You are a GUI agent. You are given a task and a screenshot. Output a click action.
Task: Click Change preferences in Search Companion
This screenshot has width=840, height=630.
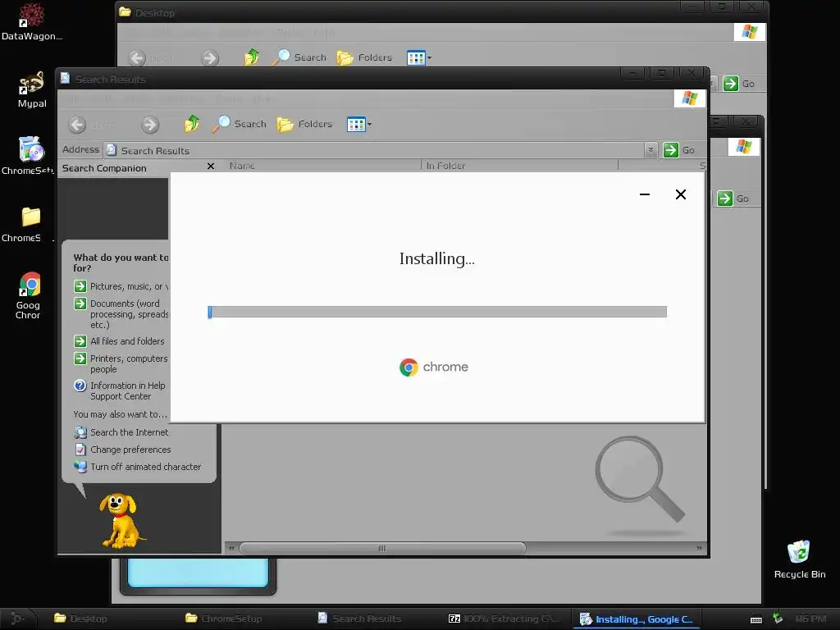pyautogui.click(x=123, y=450)
